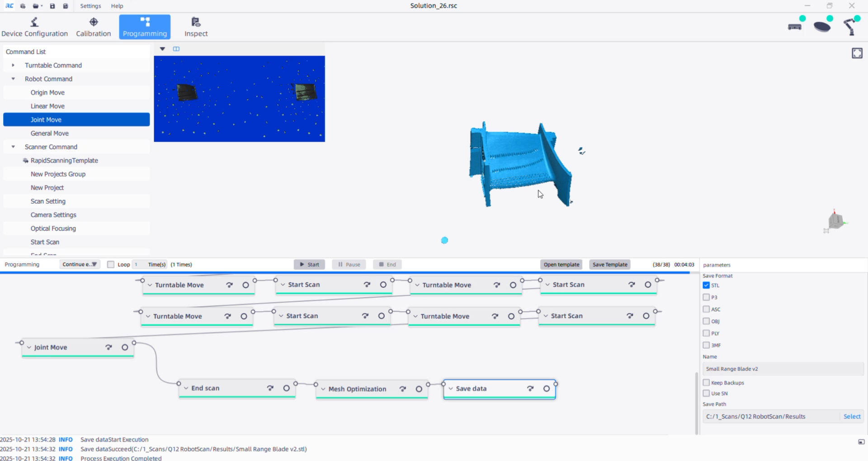Click the turntable status icon
Viewport: 868px width, 461px height.
tap(823, 26)
